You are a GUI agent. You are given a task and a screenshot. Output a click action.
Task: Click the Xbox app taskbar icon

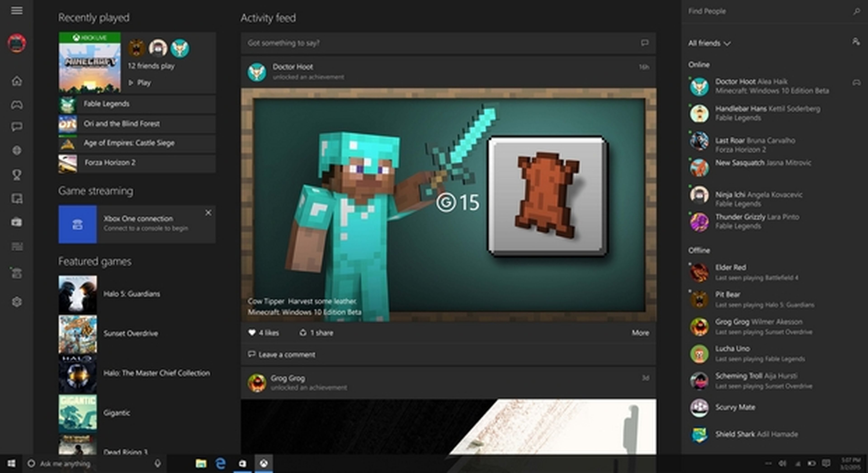(264, 464)
